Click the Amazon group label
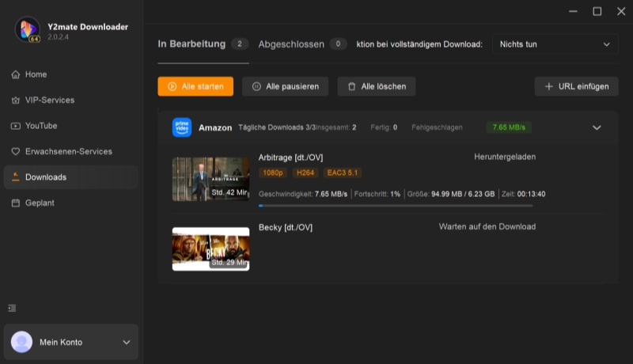Screen dimensions: 633x364 pos(215,128)
